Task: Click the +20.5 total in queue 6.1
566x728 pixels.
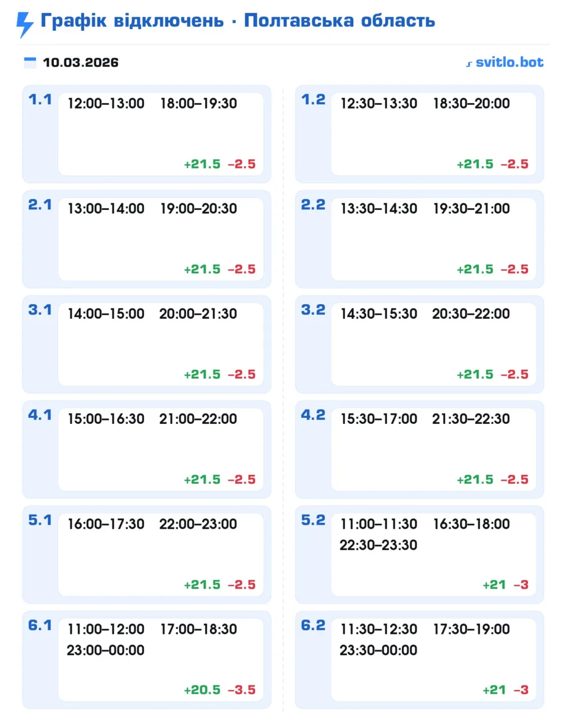Action: point(202,690)
